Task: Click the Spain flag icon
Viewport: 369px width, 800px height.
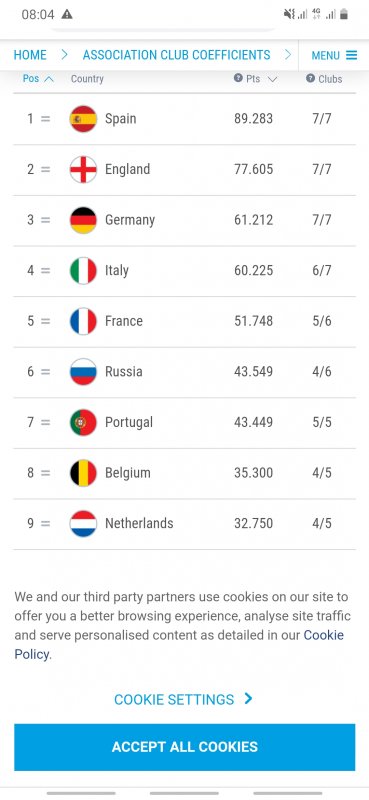Action: (83, 119)
